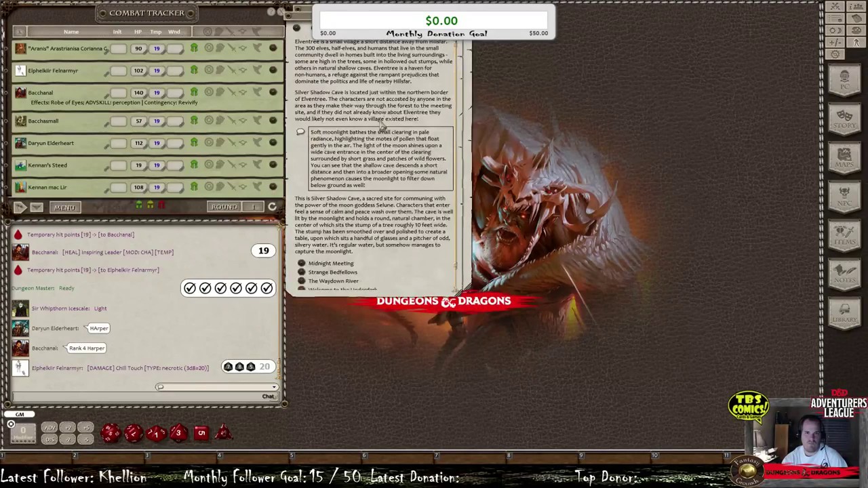Toggle the GM dice tower modifier indicator
Image resolution: width=868 pixels, height=488 pixels.
tap(11, 424)
